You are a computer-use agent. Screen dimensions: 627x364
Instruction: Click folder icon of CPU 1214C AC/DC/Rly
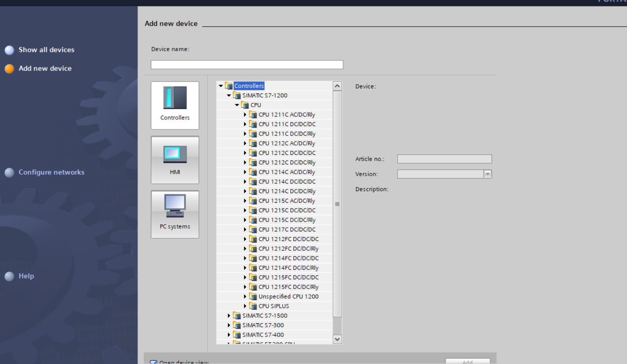pyautogui.click(x=253, y=172)
